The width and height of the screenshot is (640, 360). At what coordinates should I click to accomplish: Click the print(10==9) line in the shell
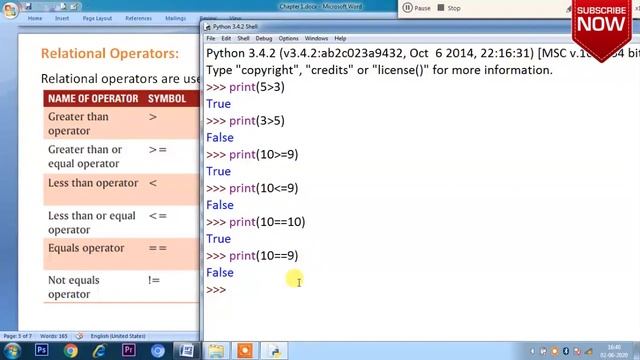[x=252, y=256]
